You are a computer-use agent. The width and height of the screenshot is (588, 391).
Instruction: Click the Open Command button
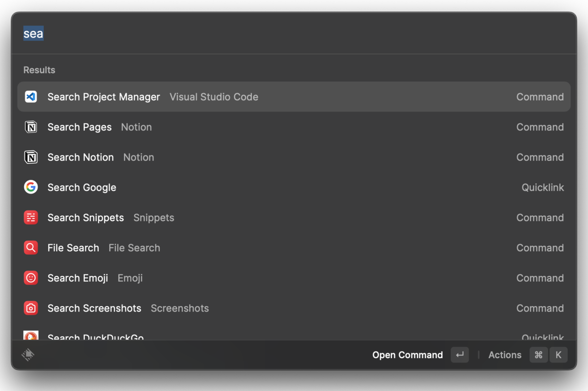[x=408, y=355]
